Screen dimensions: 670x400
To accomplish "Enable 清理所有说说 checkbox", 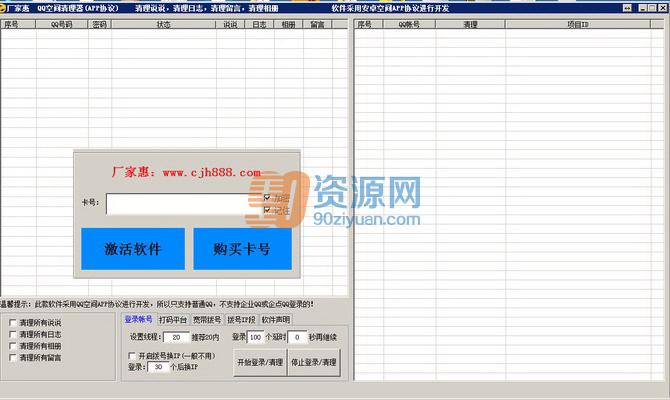I will click(13, 323).
